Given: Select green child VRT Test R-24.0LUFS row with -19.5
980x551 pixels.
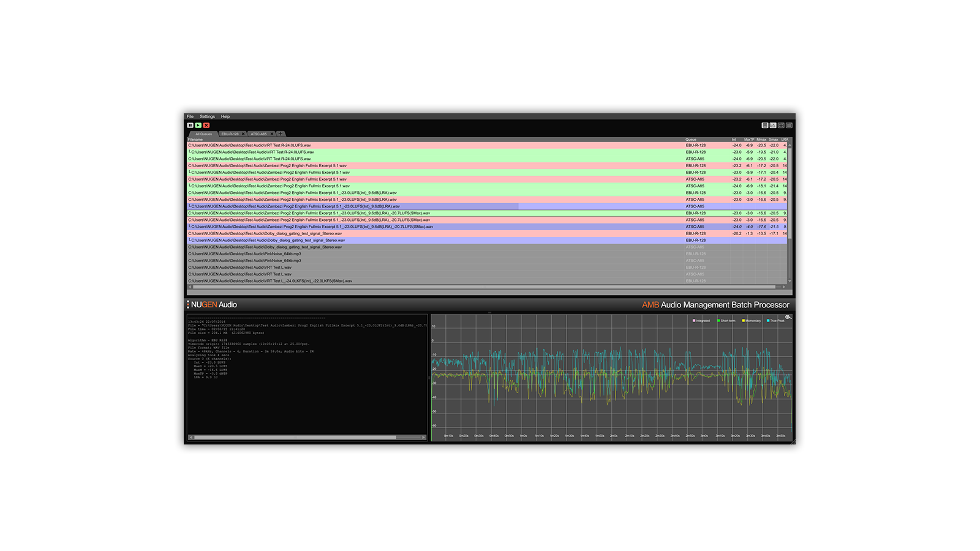Looking at the screenshot, I should click(487, 152).
